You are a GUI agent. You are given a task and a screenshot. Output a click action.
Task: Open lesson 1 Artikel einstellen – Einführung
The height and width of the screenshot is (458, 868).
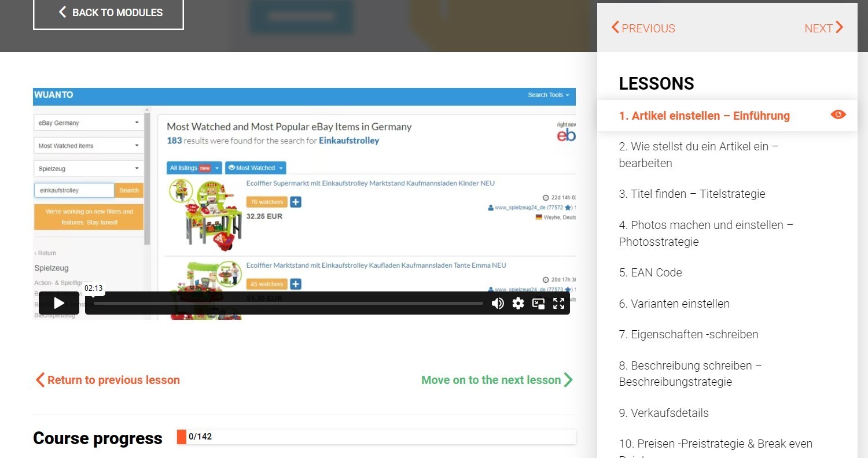tap(704, 116)
